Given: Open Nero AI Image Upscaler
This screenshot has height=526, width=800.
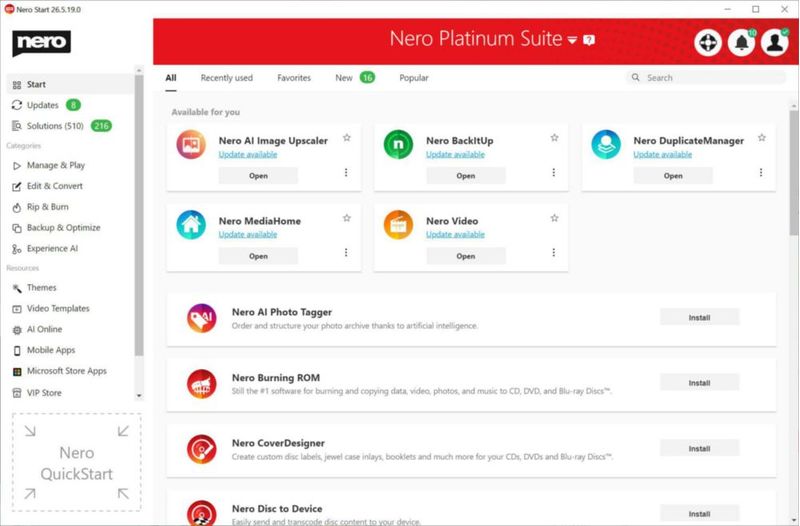Looking at the screenshot, I should click(x=258, y=176).
